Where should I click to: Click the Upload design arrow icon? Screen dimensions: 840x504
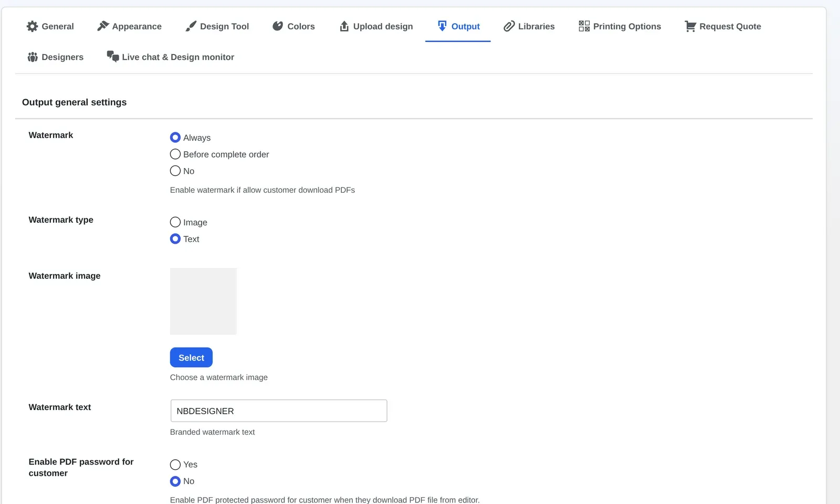[344, 26]
